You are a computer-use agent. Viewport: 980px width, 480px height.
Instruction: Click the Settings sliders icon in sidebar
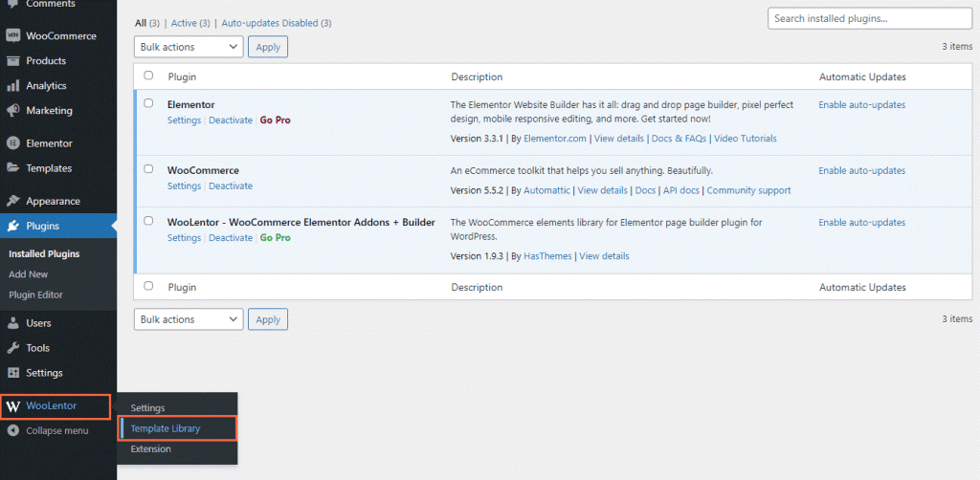click(x=12, y=373)
